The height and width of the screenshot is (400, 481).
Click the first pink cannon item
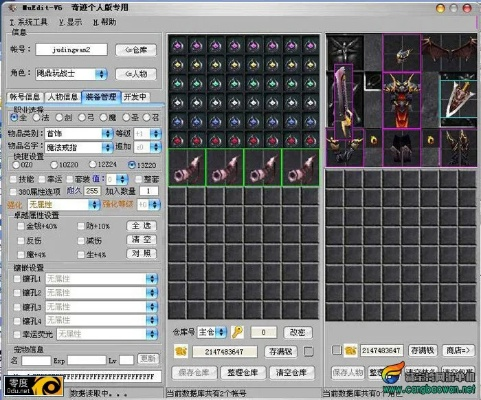[x=187, y=167]
